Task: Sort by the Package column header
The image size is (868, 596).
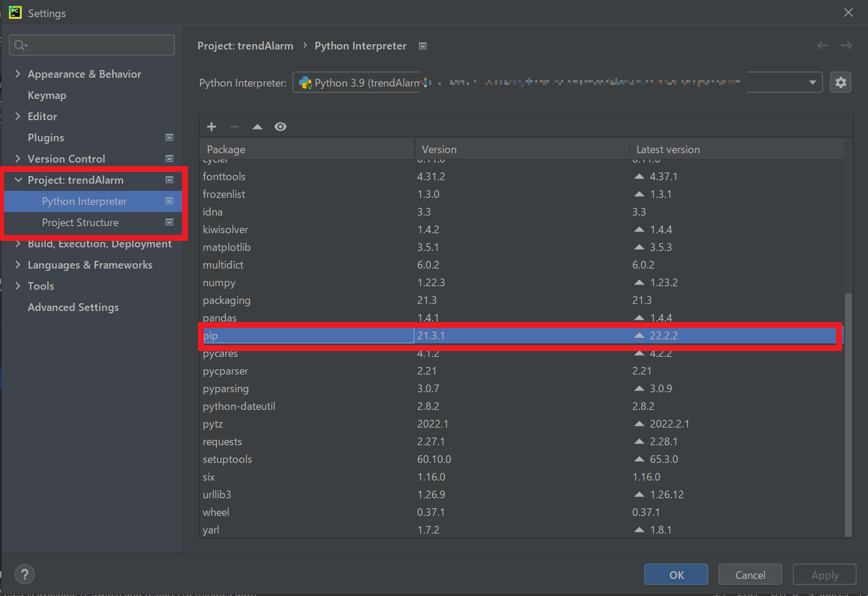Action: click(307, 149)
